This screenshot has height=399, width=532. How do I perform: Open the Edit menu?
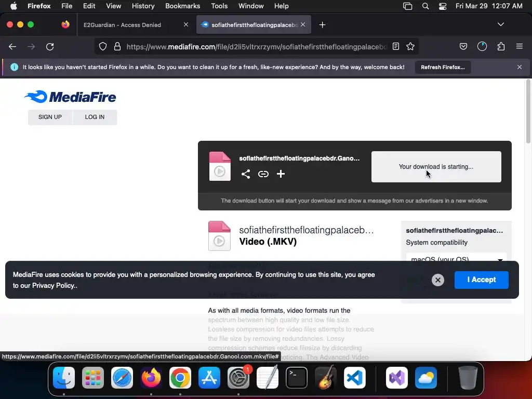(x=89, y=6)
